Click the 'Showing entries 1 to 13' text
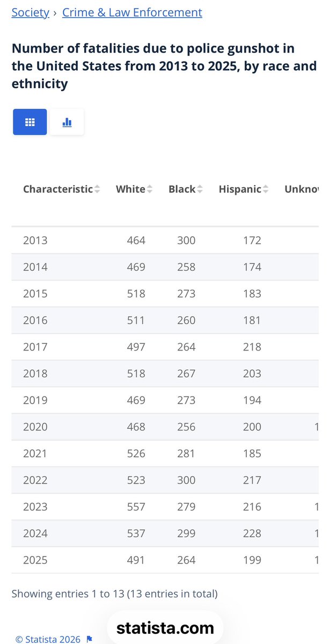This screenshot has height=644, width=329. (x=114, y=594)
